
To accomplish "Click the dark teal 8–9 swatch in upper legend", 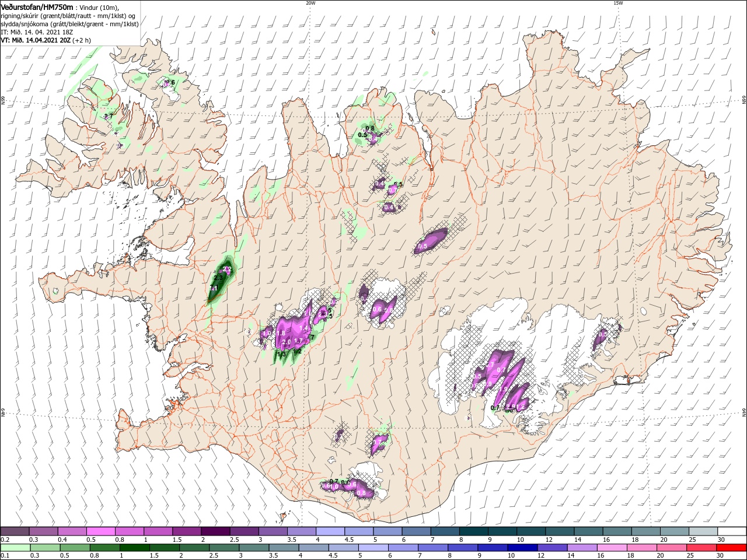I will click(x=473, y=531).
